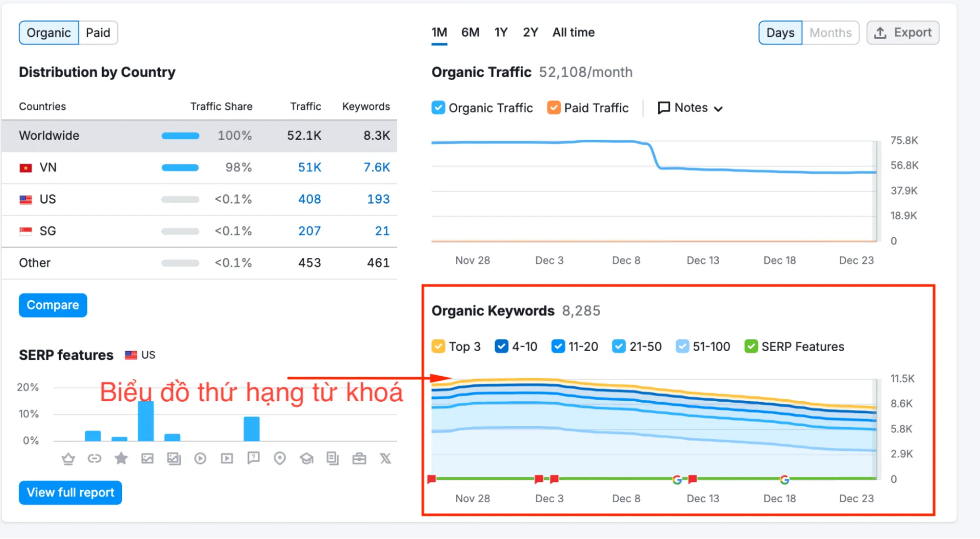The image size is (980, 539).
Task: Select the X (Twitter) SERP feature icon
Action: coord(385,458)
